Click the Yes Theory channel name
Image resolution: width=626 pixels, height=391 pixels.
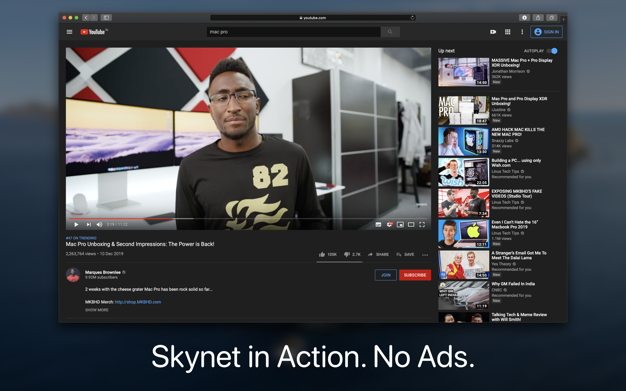pyautogui.click(x=501, y=264)
